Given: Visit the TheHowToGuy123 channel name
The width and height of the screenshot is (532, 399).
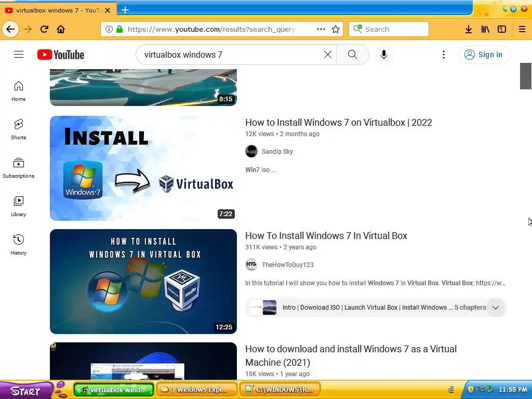Looking at the screenshot, I should 288,265.
